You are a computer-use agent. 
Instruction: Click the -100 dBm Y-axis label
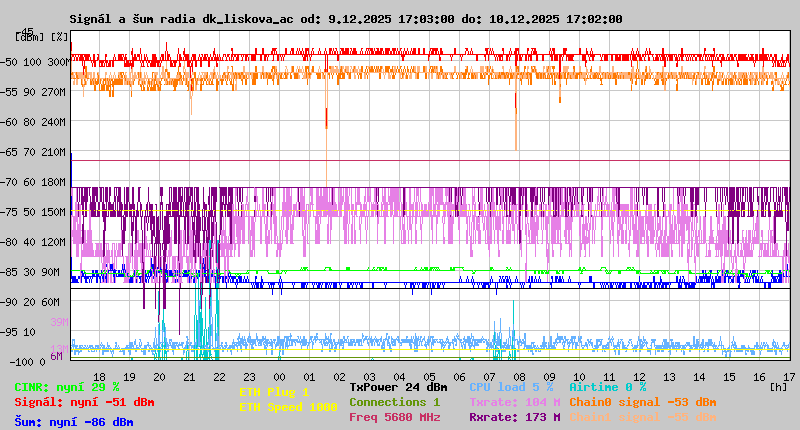[27, 361]
